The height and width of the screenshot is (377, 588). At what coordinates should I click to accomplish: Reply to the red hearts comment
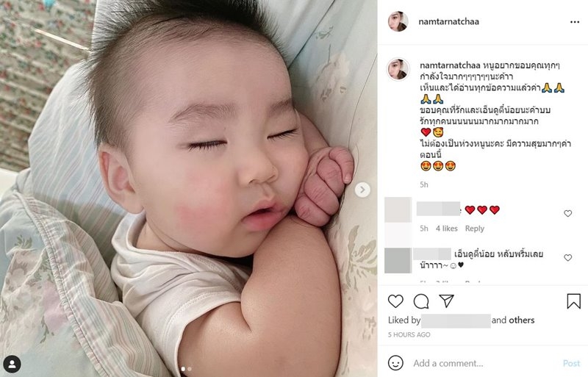click(474, 229)
